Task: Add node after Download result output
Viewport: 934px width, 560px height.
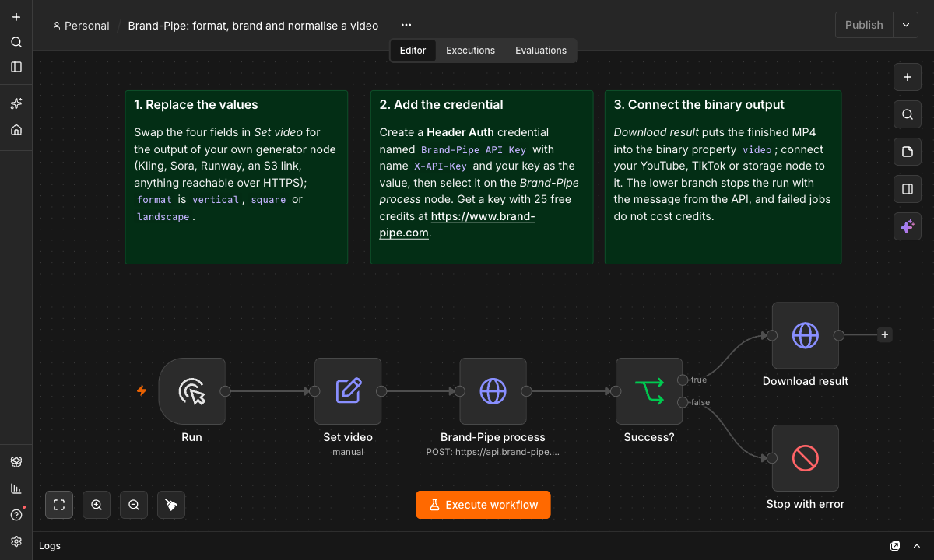Action: click(x=885, y=335)
